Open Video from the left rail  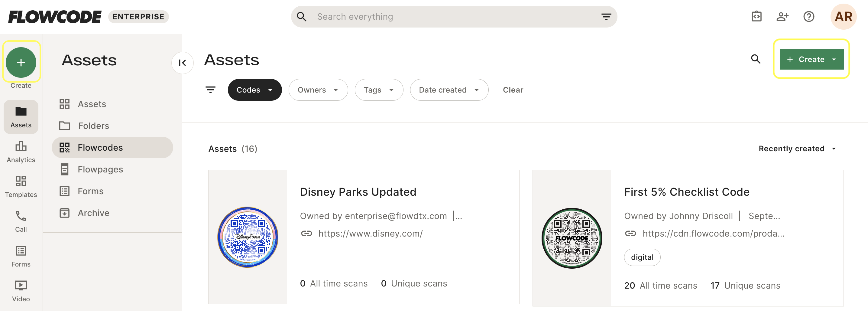pos(21,291)
